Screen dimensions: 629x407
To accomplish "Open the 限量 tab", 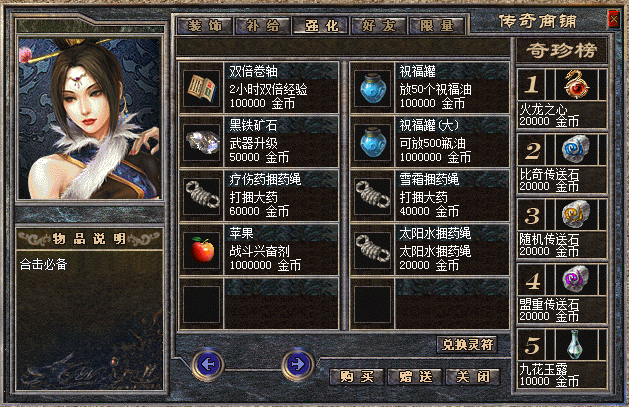I will [436, 26].
